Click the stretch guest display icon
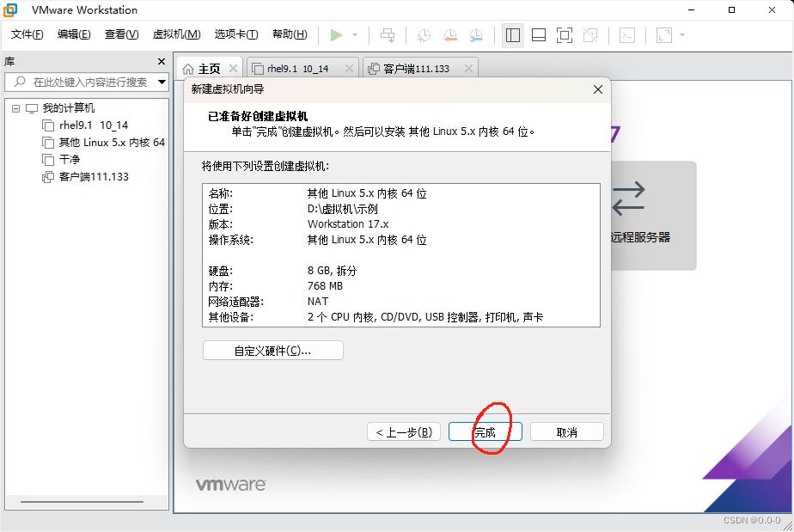 coord(664,35)
